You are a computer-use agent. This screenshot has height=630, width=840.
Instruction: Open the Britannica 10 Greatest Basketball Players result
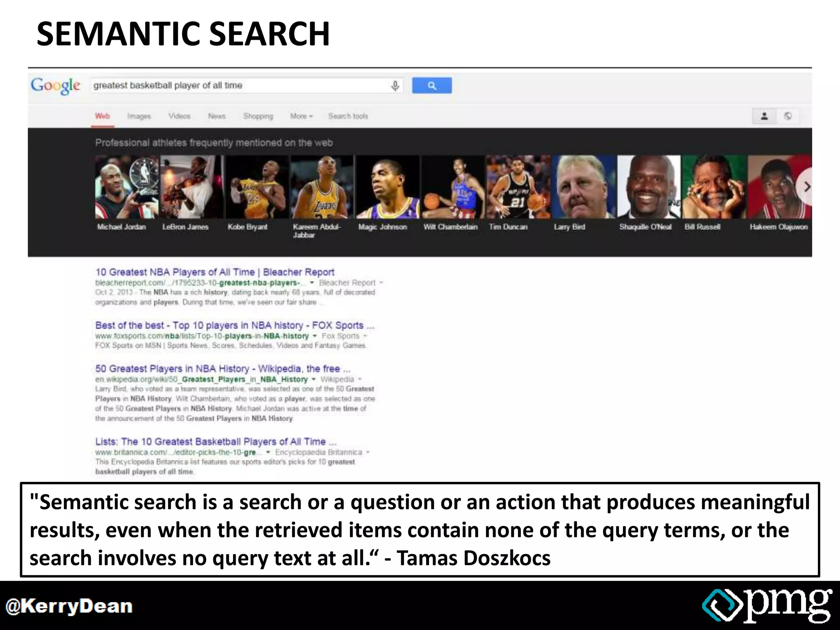[x=216, y=441]
